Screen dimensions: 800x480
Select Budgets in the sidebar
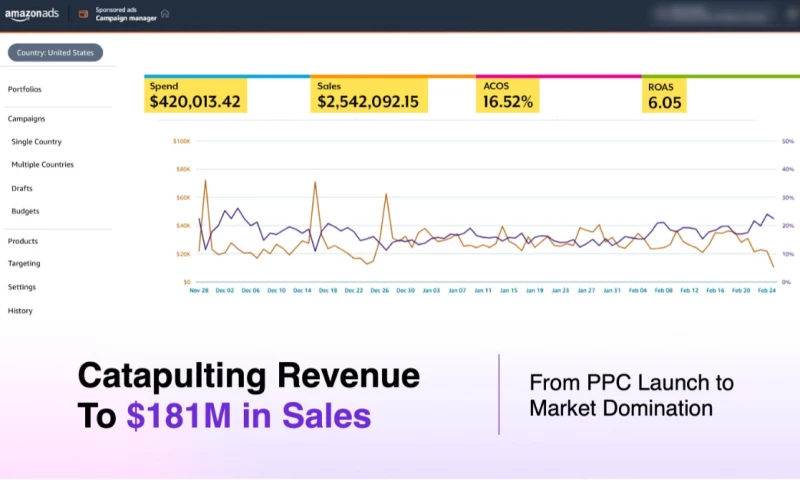pos(25,211)
